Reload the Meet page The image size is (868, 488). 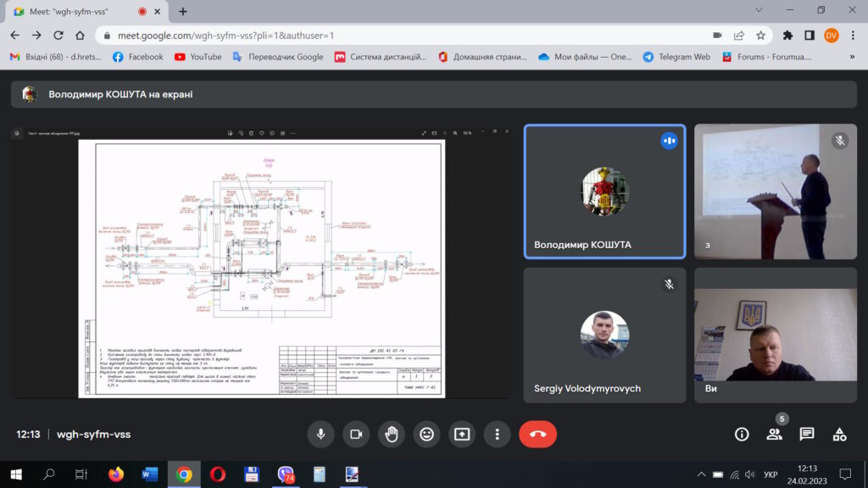tap(58, 36)
